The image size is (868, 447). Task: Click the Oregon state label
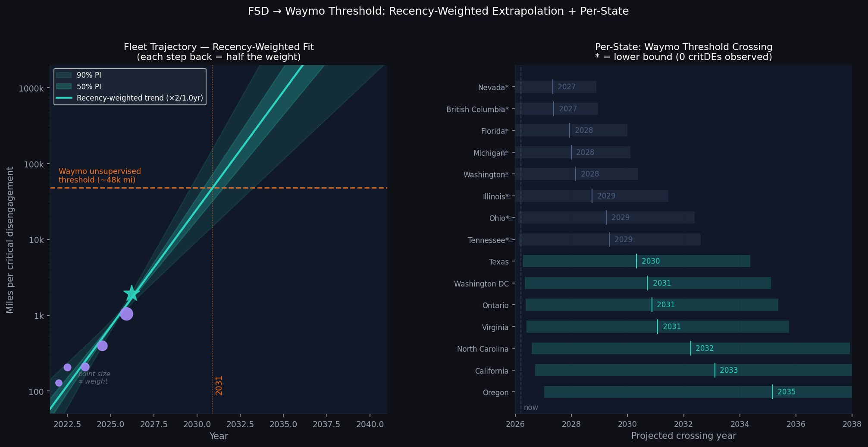click(x=496, y=393)
